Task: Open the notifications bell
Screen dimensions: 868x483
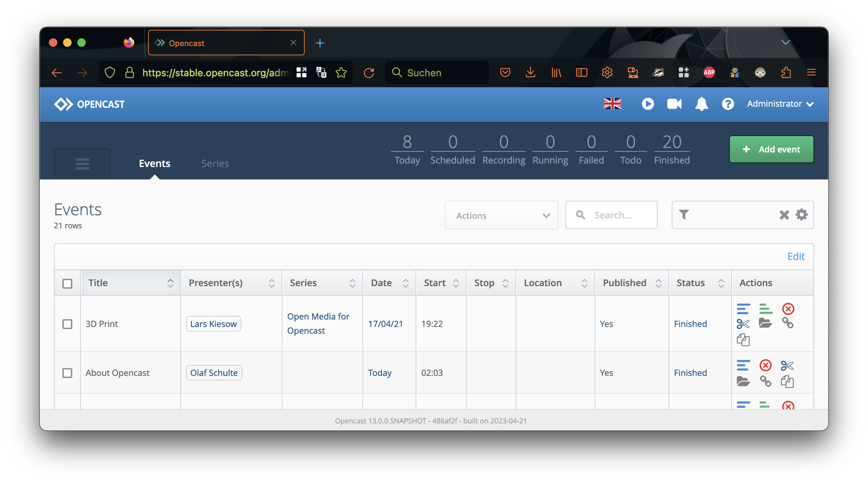Action: (x=701, y=104)
